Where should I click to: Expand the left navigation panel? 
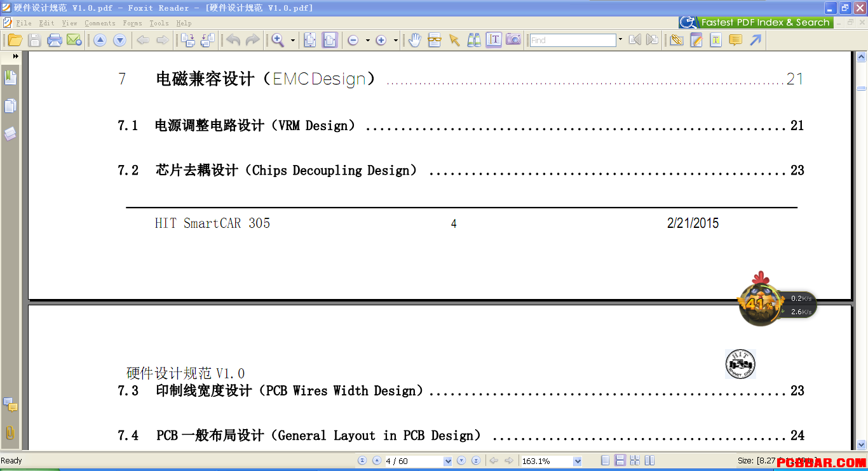point(15,56)
